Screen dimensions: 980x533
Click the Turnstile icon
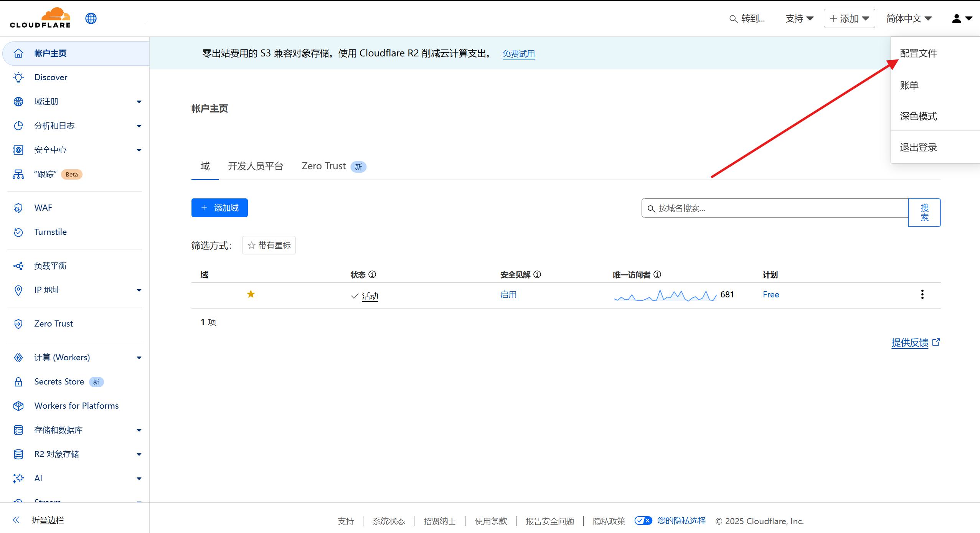[x=18, y=232]
